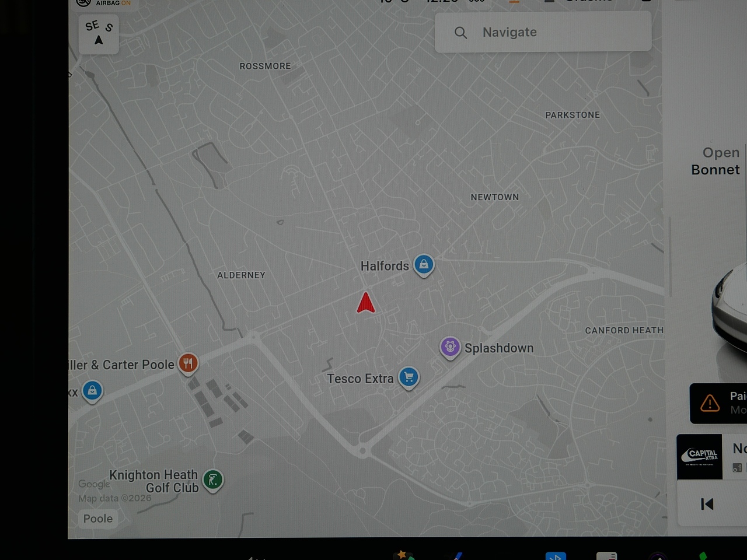Open Miller & Carter Poole restaurant pin

click(x=188, y=363)
